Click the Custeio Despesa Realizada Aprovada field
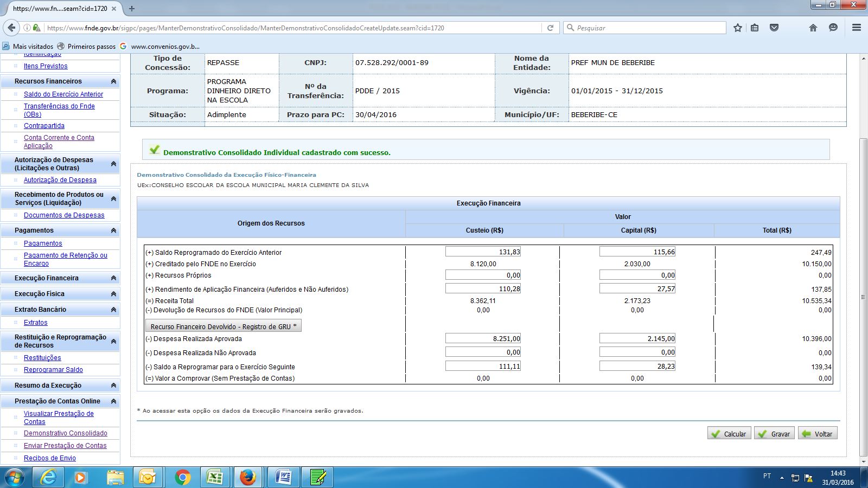868x488 pixels. coord(483,338)
